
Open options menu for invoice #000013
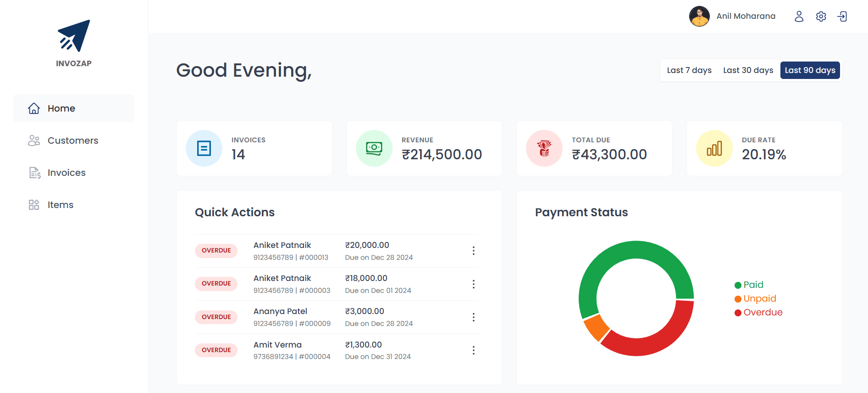[x=474, y=251]
